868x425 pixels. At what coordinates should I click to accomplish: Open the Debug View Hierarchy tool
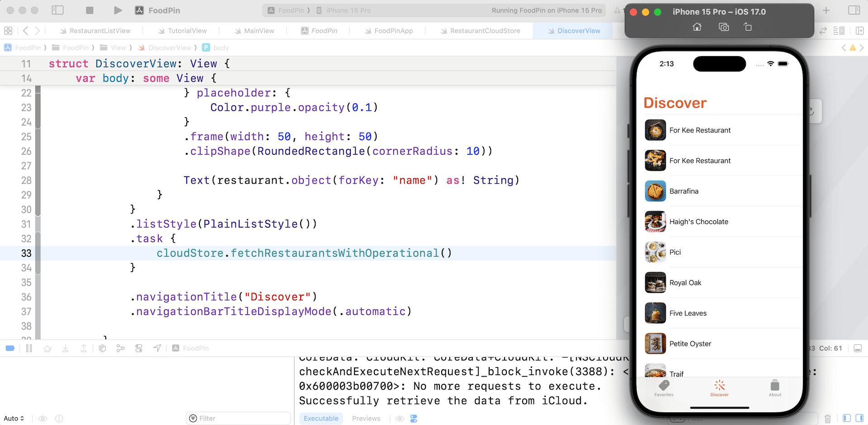(x=103, y=348)
